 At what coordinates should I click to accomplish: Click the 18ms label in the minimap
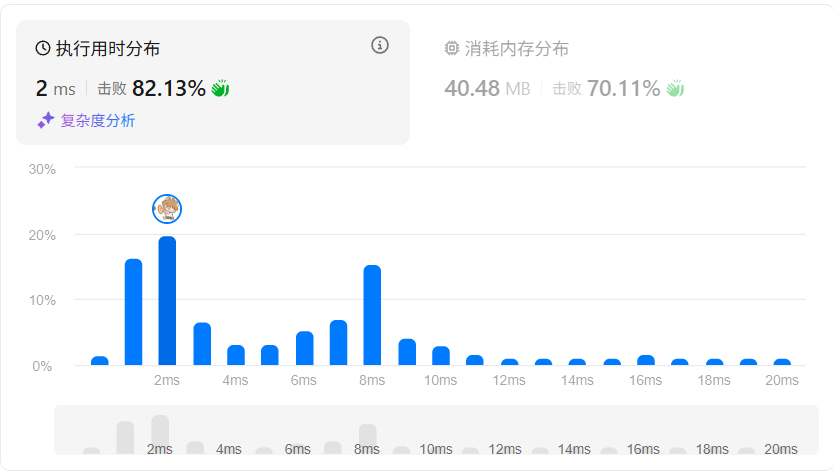[712, 449]
